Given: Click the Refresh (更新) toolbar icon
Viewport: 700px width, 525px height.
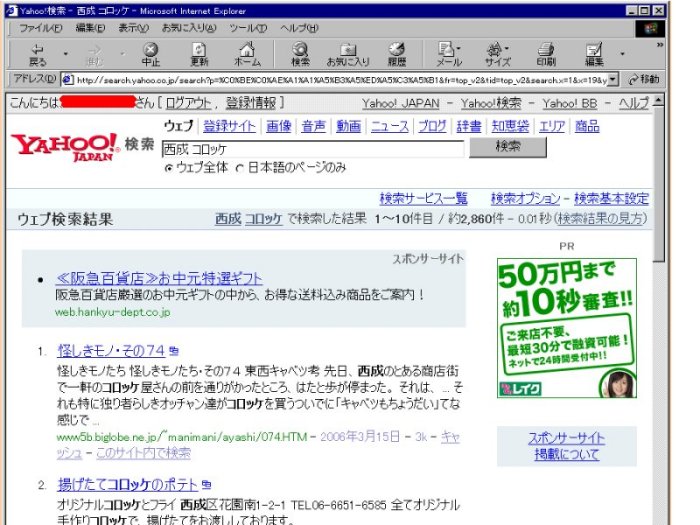Looking at the screenshot, I should [200, 51].
